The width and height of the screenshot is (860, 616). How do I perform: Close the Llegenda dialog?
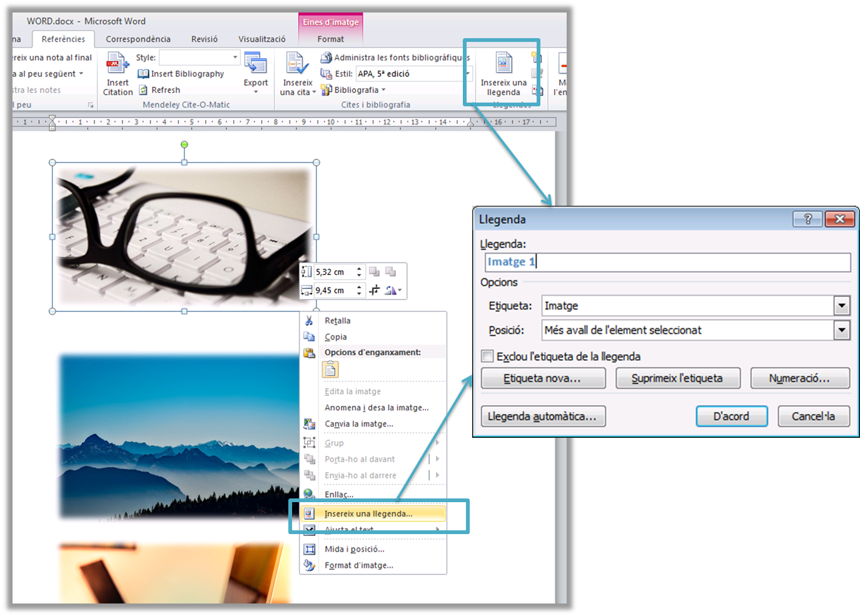coord(839,219)
